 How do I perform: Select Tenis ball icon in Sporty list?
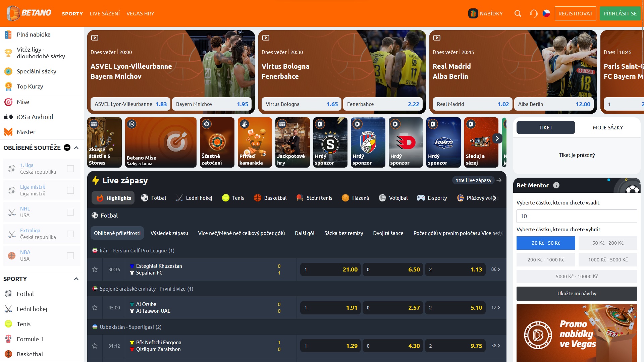[8, 324]
